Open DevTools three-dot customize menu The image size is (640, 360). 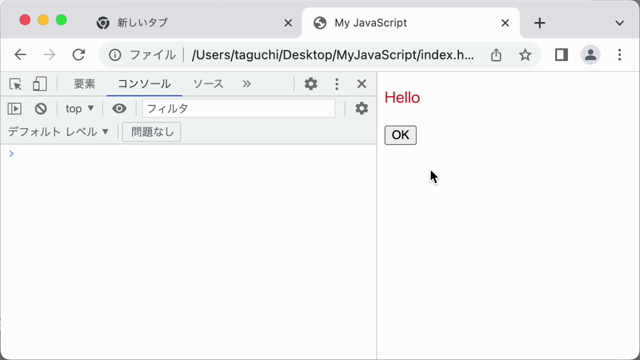337,84
